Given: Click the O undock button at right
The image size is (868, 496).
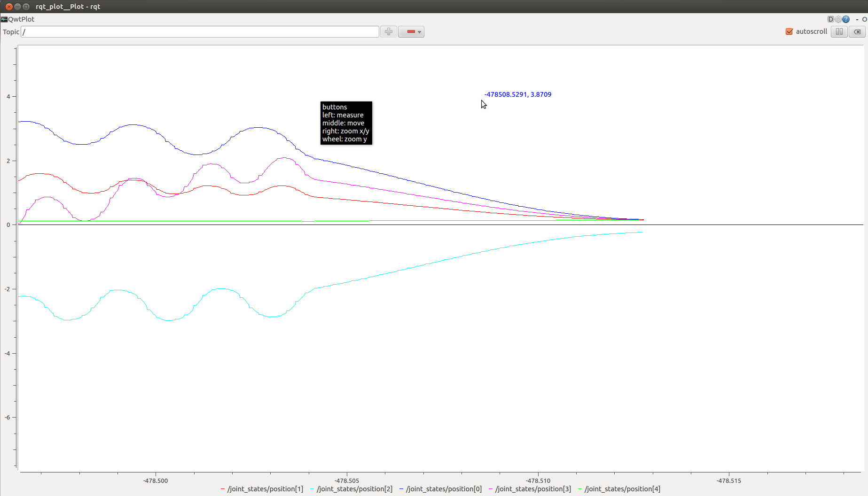Looking at the screenshot, I should (x=864, y=19).
